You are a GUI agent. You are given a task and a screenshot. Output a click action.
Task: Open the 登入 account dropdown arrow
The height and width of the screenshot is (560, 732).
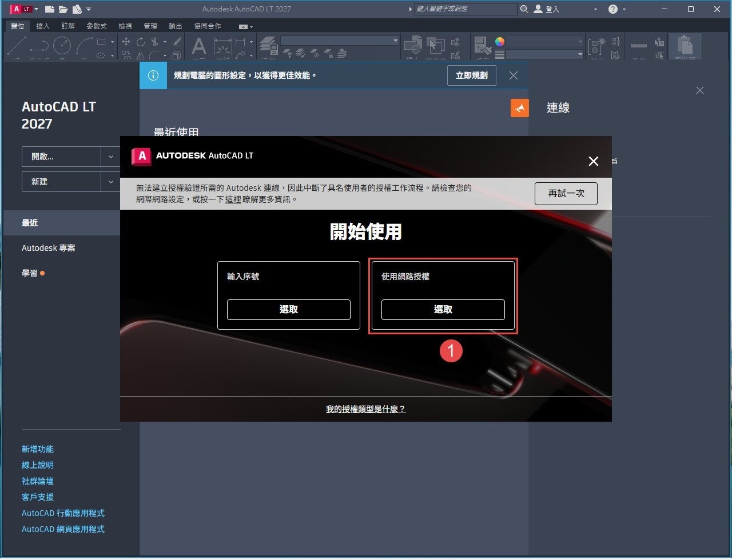coord(595,10)
